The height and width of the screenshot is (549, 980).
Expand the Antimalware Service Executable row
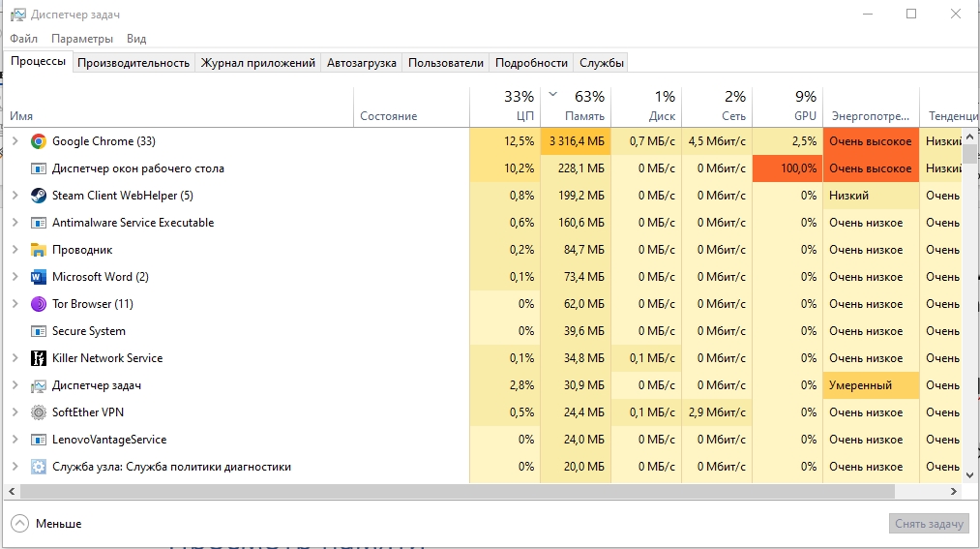[15, 223]
